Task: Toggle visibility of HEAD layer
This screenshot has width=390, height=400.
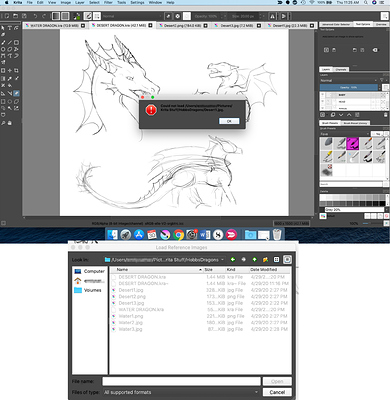Action: pyautogui.click(x=322, y=102)
